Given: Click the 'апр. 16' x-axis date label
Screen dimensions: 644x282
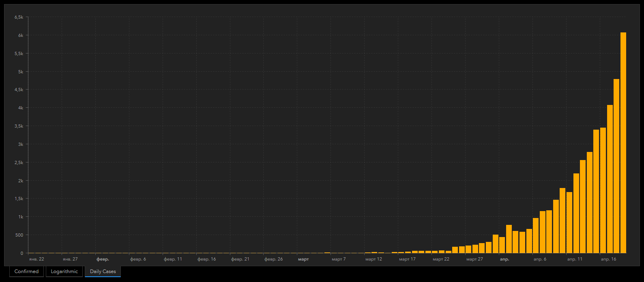Looking at the screenshot, I should pos(608,259).
